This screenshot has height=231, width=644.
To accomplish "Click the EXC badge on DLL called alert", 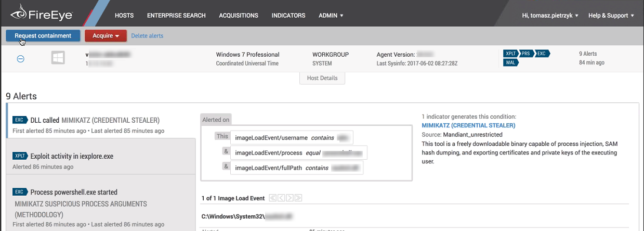I will point(20,120).
